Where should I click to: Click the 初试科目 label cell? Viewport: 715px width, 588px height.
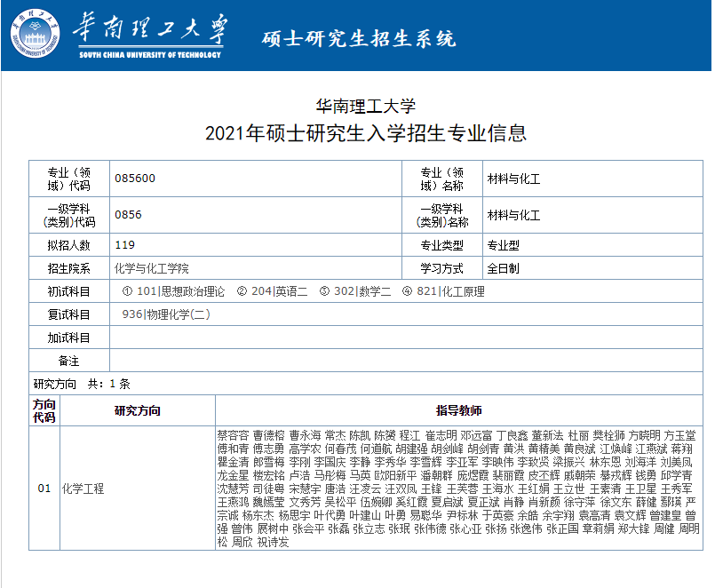(69, 291)
